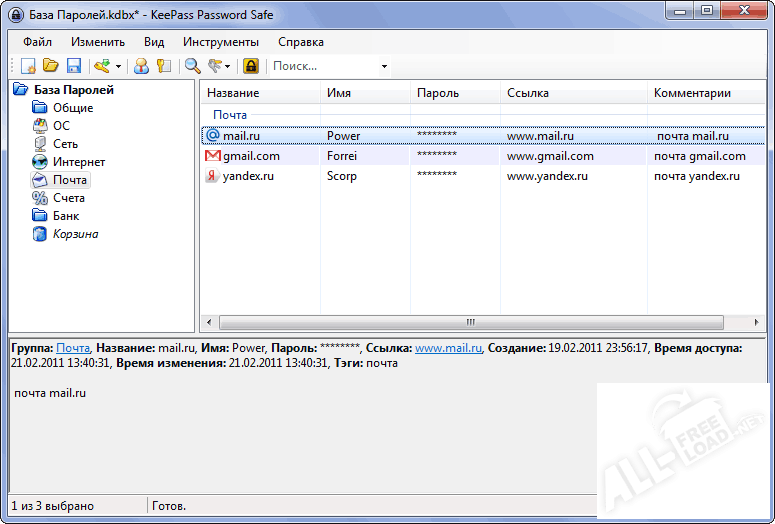Click the New database toolbar icon
This screenshot has height=524, width=775.
click(29, 66)
